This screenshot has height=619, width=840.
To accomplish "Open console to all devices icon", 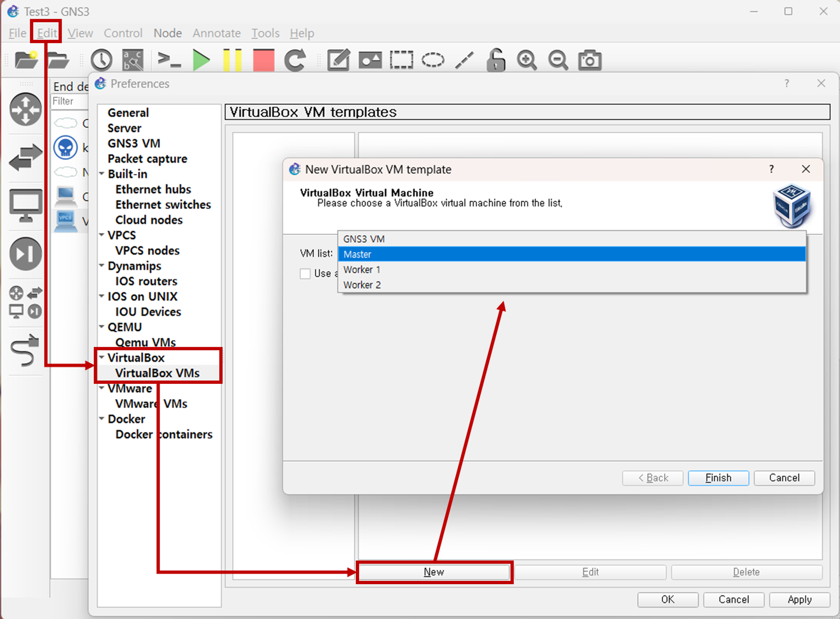I will (169, 60).
